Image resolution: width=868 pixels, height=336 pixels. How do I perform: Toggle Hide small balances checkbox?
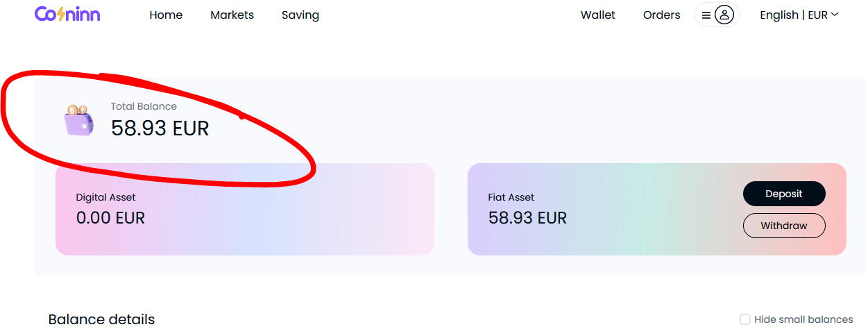tap(745, 319)
